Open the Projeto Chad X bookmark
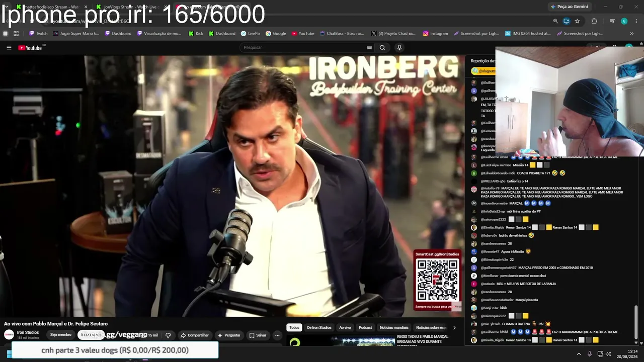 pyautogui.click(x=392, y=34)
